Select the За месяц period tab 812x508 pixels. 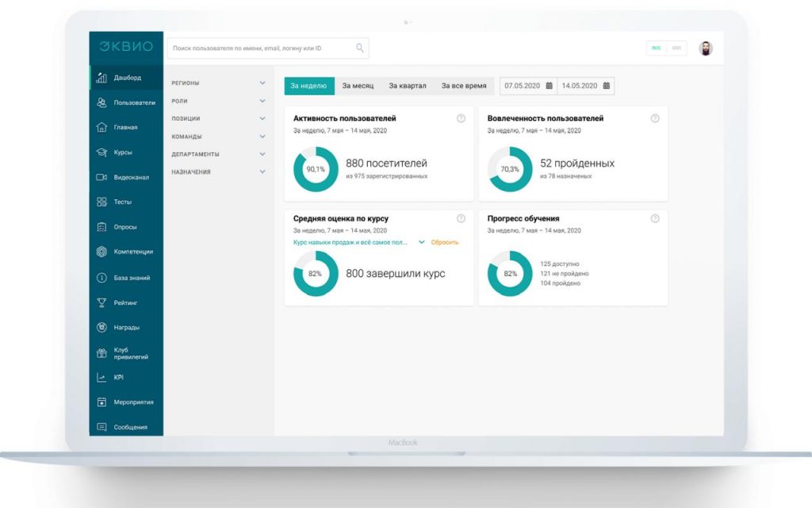click(x=358, y=86)
